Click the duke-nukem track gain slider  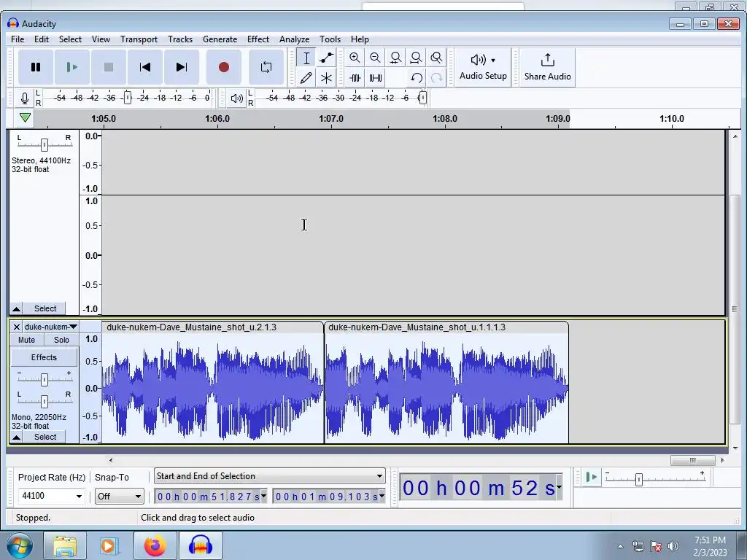[44, 379]
